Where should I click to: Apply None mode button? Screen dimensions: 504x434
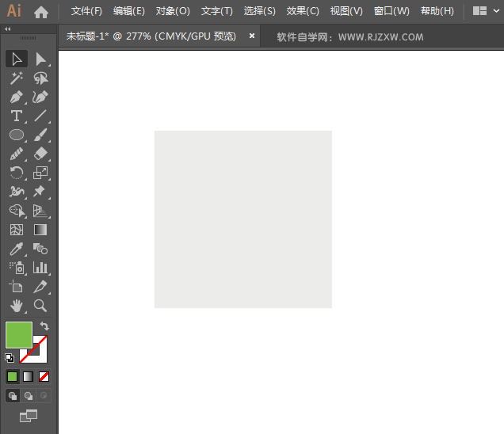44,376
